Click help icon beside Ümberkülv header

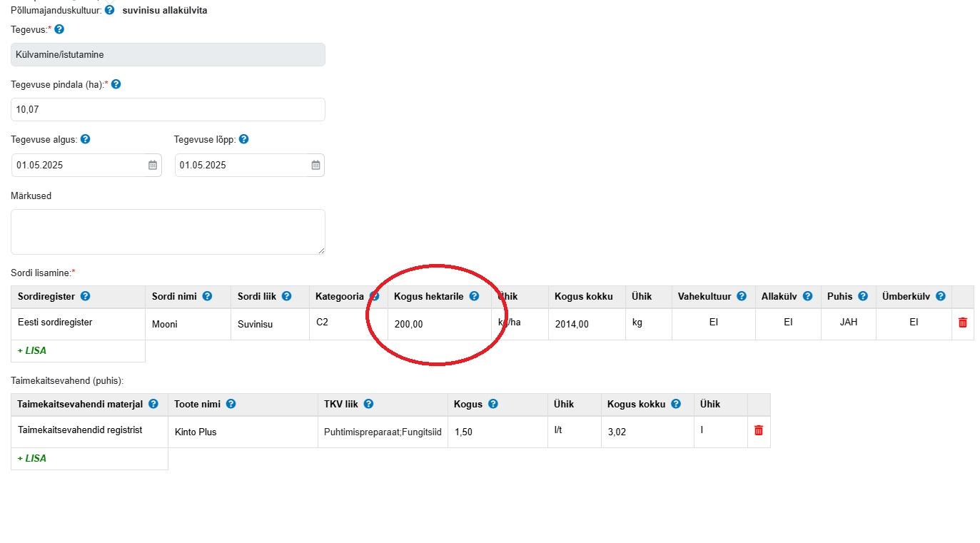[x=941, y=296]
